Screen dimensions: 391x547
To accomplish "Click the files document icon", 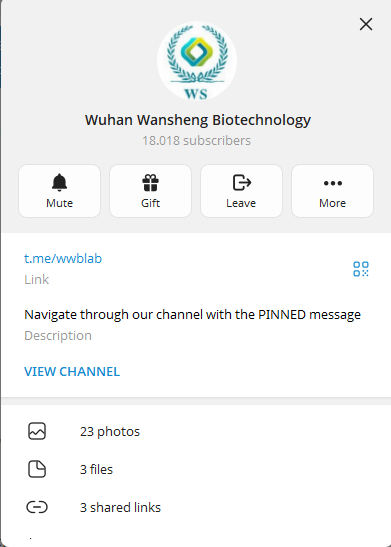I will pos(37,469).
